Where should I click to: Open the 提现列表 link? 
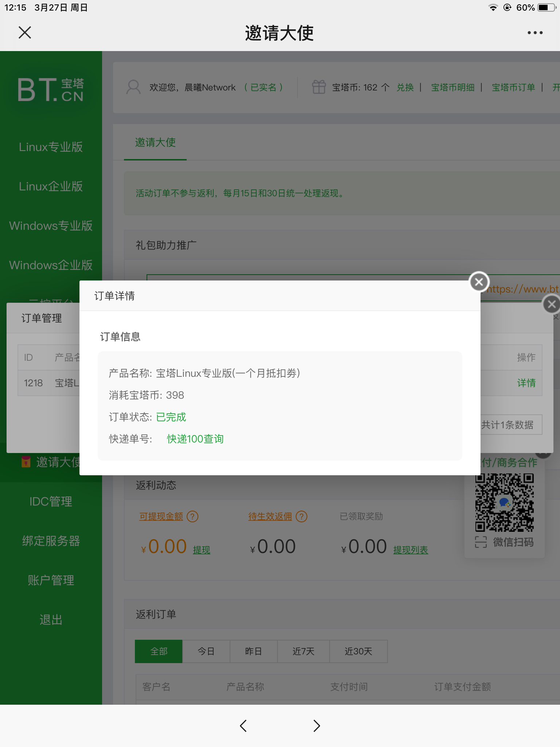[411, 550]
